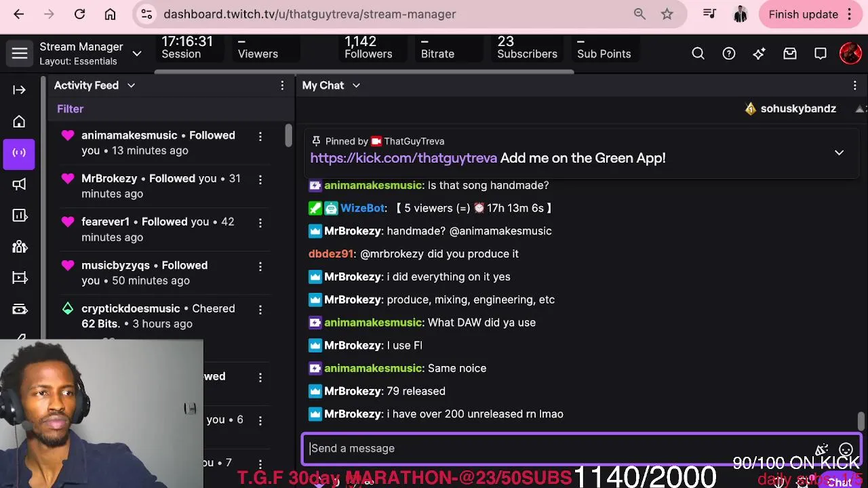Click sohuskybandz top cheerer name
This screenshot has height=488, width=868.
[x=798, y=108]
